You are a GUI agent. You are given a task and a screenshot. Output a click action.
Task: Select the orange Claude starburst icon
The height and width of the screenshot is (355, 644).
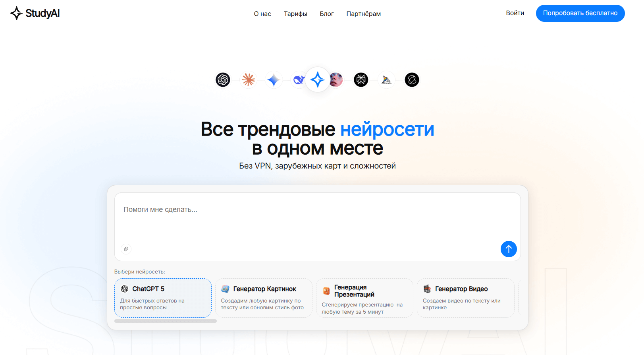(249, 80)
